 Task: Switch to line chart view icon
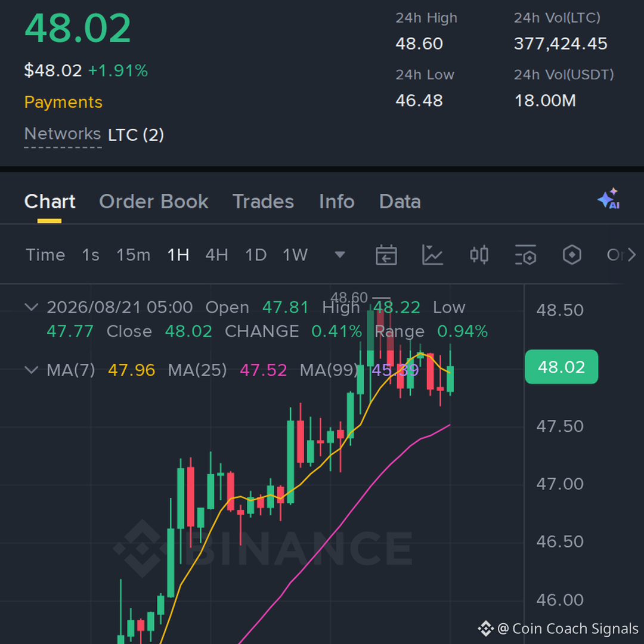432,255
